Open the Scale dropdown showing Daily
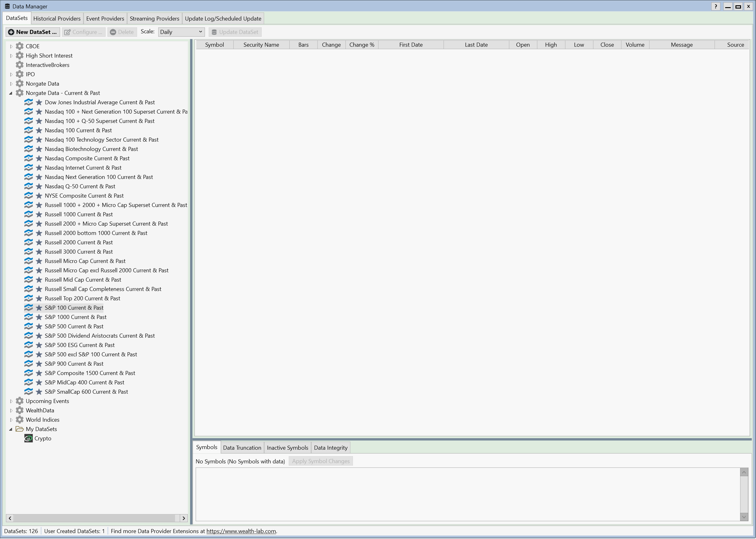The height and width of the screenshot is (539, 756). pyautogui.click(x=181, y=32)
